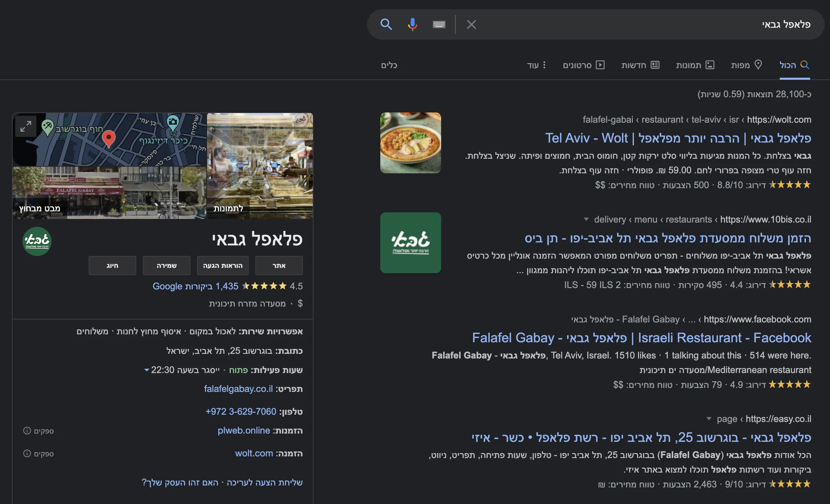830x504 pixels.
Task: Open the easy.co.il result title link
Action: tap(642, 437)
